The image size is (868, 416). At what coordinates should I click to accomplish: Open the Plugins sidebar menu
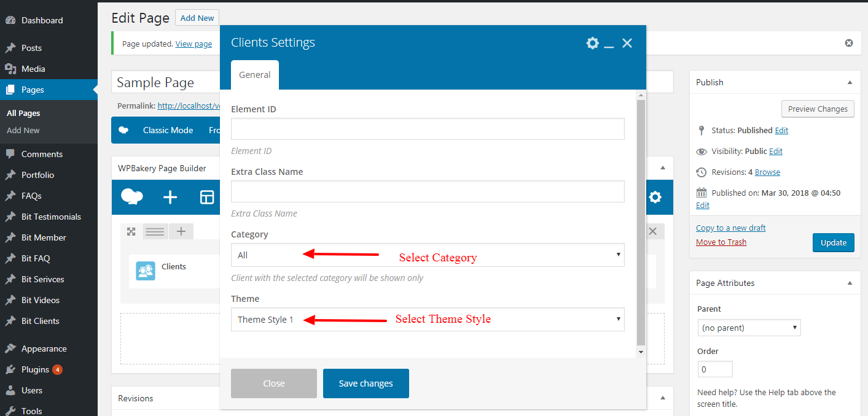click(x=35, y=369)
